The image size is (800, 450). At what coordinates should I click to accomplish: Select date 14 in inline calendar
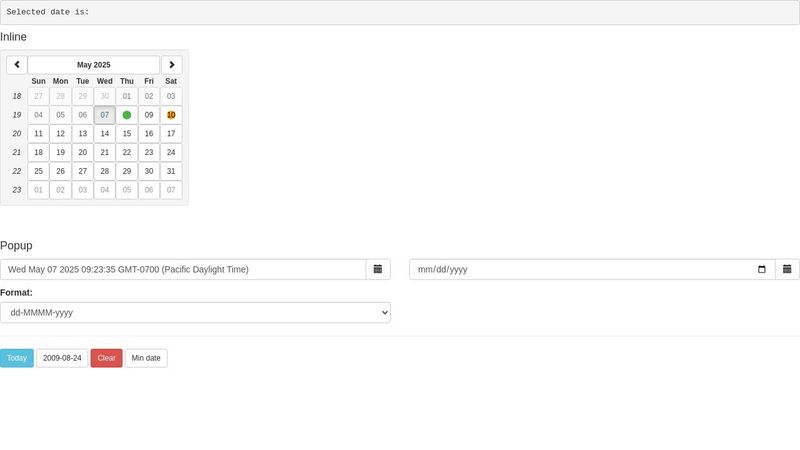pos(105,134)
